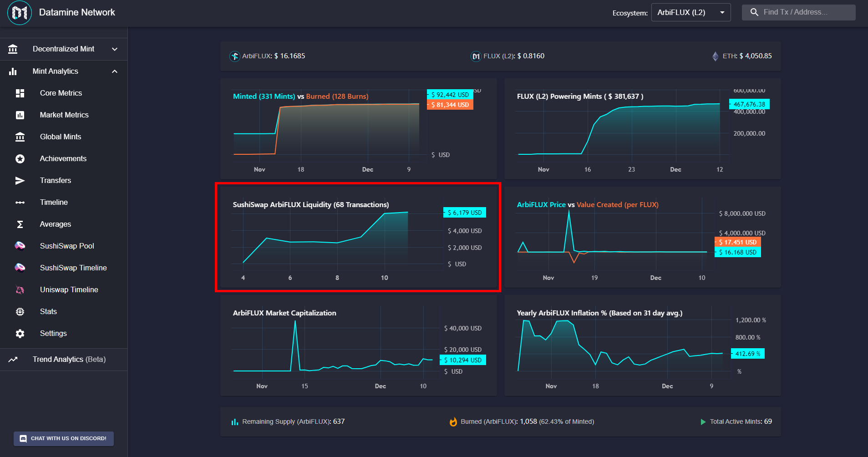The height and width of the screenshot is (457, 868).
Task: Click the Core Metrics dashboard icon
Action: (20, 93)
